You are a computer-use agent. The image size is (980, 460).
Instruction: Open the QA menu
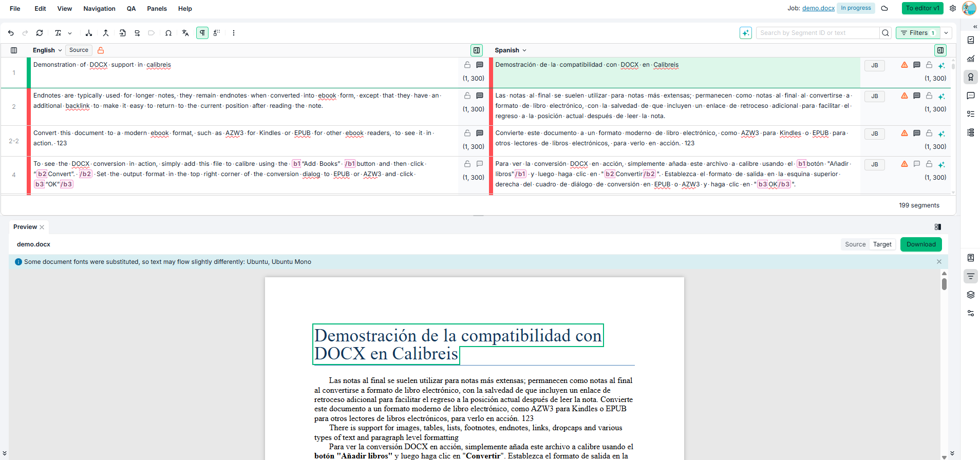[131, 9]
